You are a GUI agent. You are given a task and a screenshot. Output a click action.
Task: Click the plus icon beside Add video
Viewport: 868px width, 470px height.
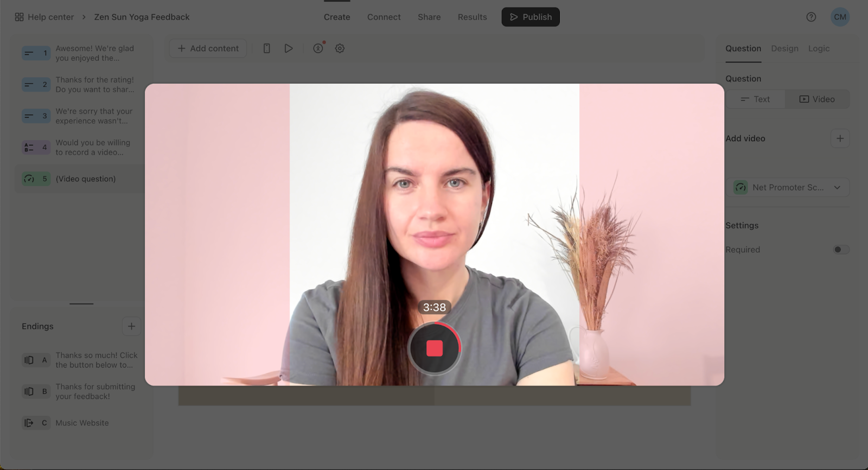[840, 138]
